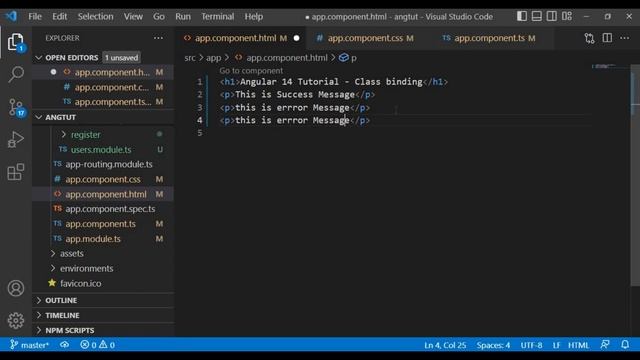Click the master branch indicator
Screen dimensions: 640x360
[29, 345]
